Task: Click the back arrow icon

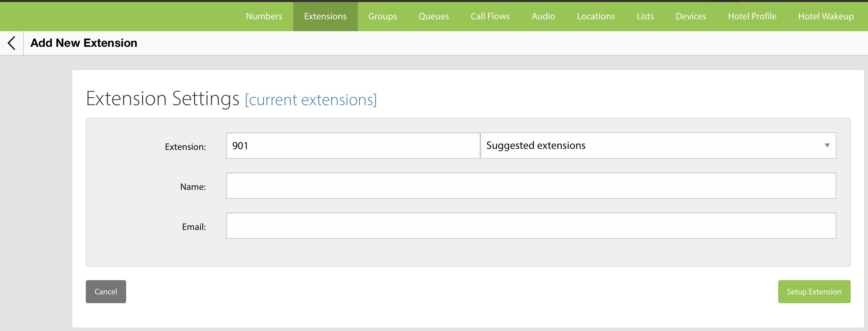Action: tap(12, 43)
